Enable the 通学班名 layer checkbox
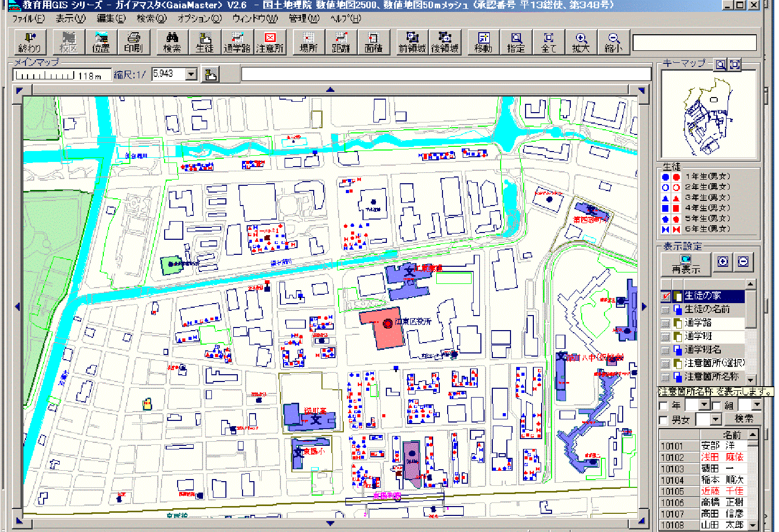 [x=665, y=350]
